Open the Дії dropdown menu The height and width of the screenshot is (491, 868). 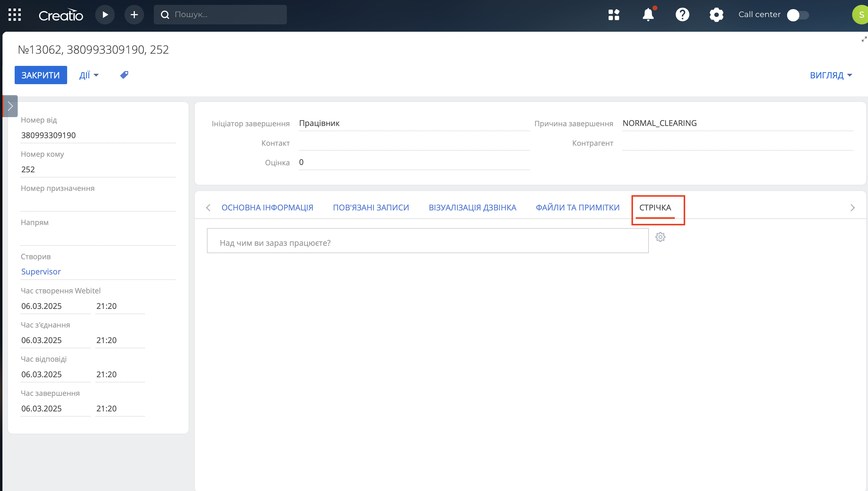click(89, 75)
